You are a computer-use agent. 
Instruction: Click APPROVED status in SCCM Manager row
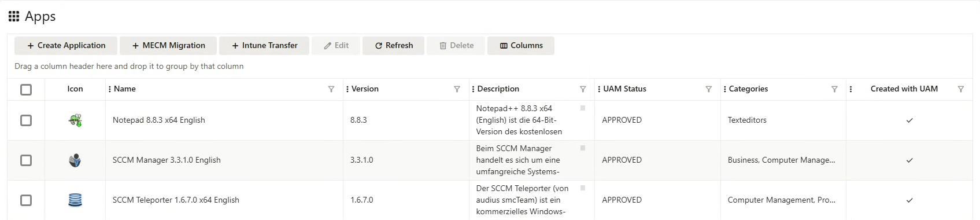point(622,160)
